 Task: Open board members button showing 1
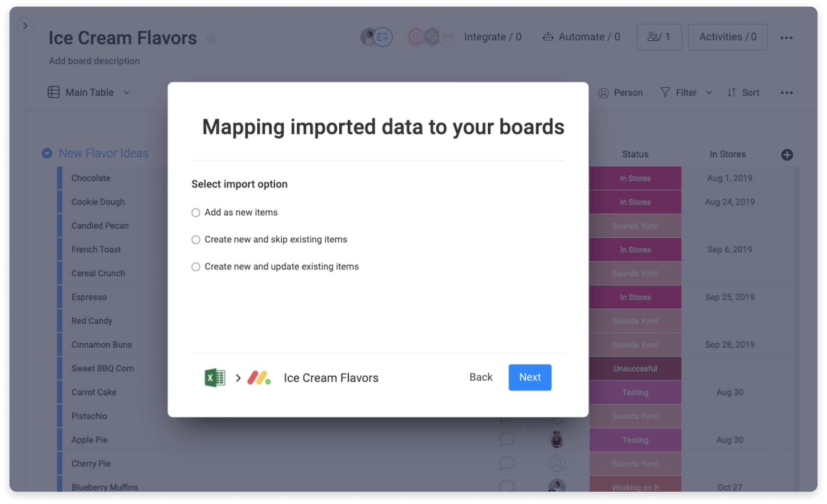pos(659,37)
